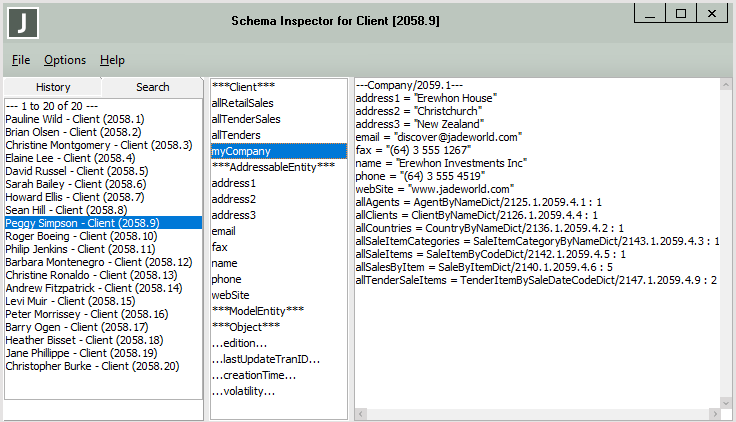Click the J application icon in title bar
Screen dimensions: 736x422
[23, 21]
